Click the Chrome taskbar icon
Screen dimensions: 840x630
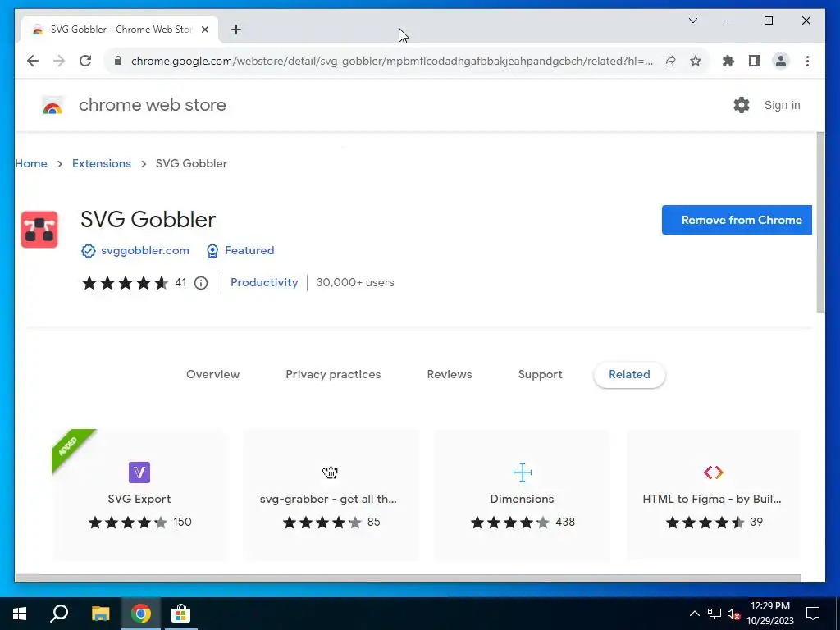[x=141, y=614]
